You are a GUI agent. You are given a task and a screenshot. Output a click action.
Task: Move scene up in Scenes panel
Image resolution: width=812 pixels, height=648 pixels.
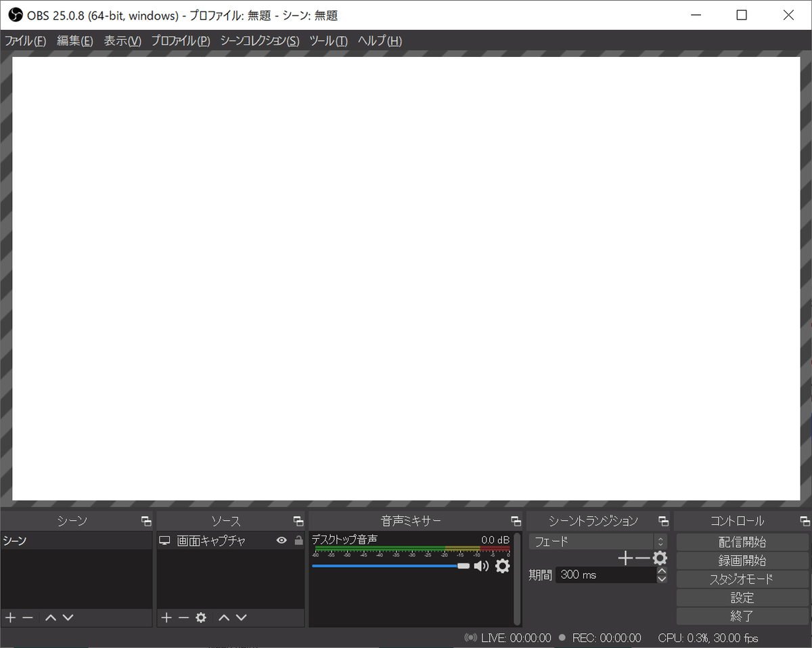coord(51,618)
